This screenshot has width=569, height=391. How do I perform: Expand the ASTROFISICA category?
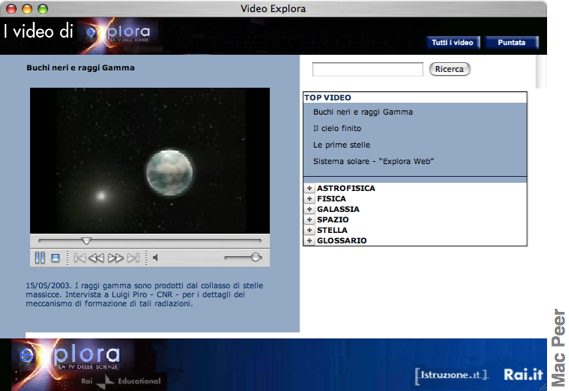point(309,188)
